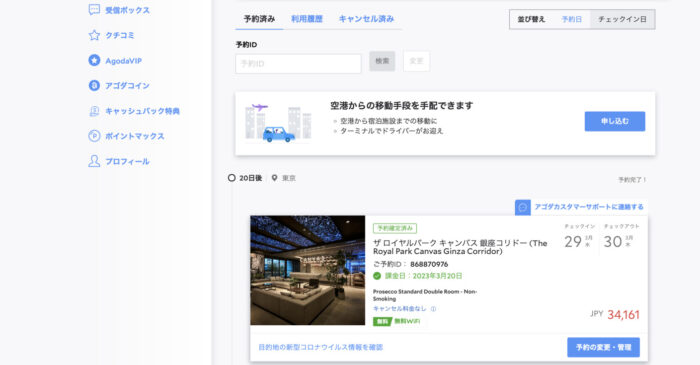Image resolution: width=700 pixels, height=365 pixels.
Task: Switch to the 予約済み tab
Action: [259, 19]
